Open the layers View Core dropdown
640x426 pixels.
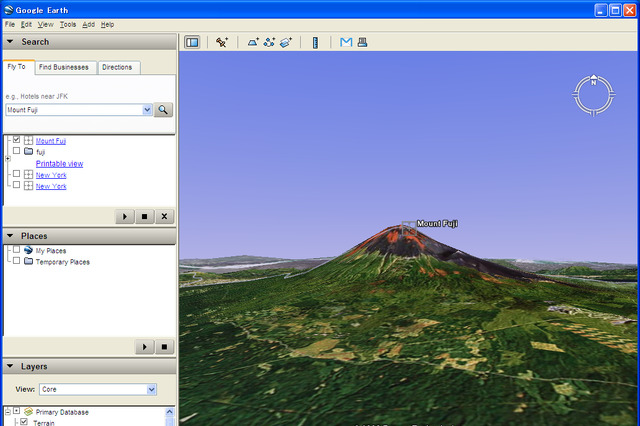pyautogui.click(x=151, y=389)
